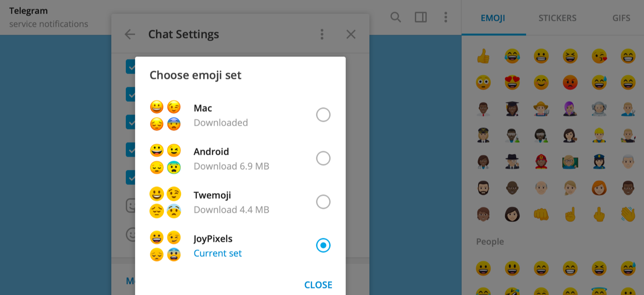This screenshot has height=295, width=644.
Task: Insert the clapping hands emoji
Action: (628, 214)
